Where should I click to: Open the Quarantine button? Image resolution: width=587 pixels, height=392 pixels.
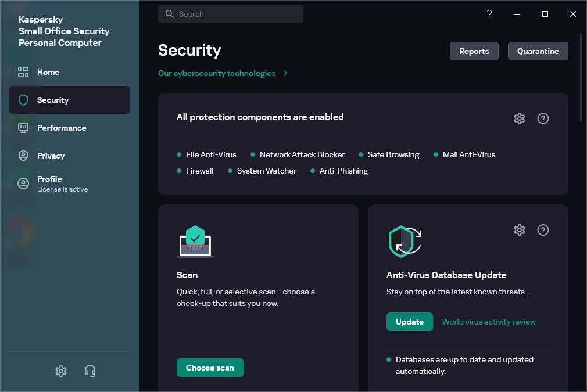538,51
